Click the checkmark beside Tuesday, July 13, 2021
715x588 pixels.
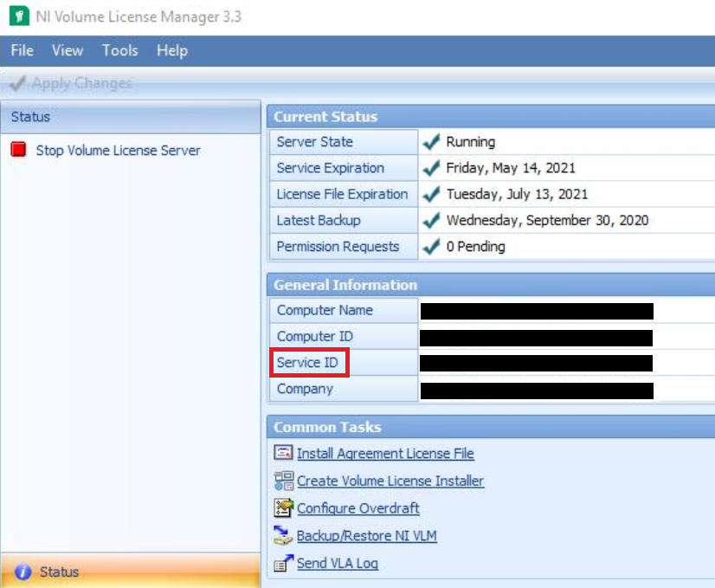(x=431, y=194)
